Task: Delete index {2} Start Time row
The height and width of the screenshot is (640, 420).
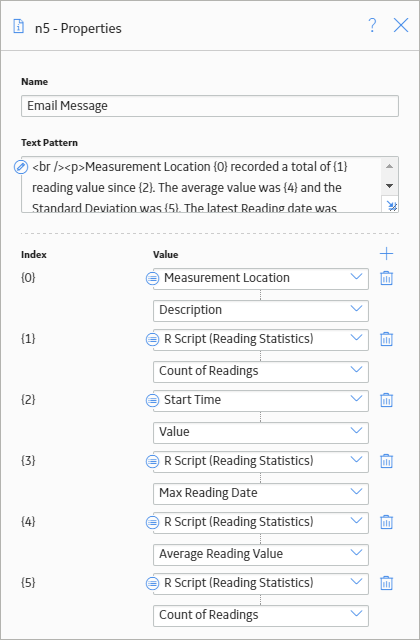Action: [x=386, y=400]
